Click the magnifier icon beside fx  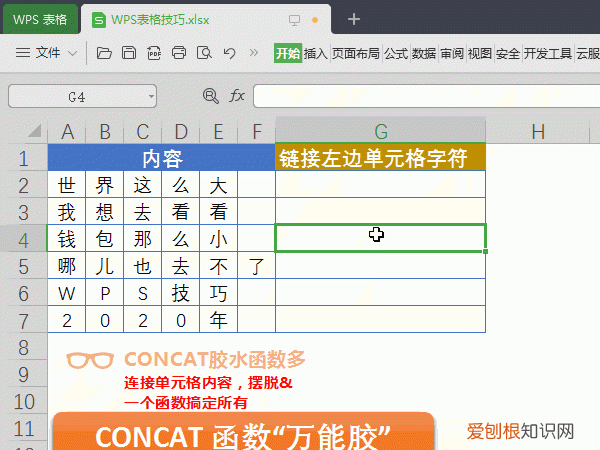pos(210,96)
